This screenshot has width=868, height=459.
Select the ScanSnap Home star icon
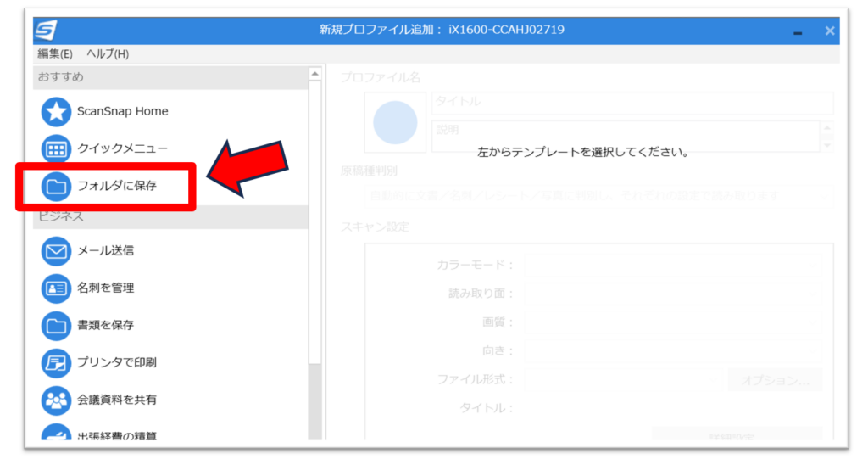pos(56,111)
